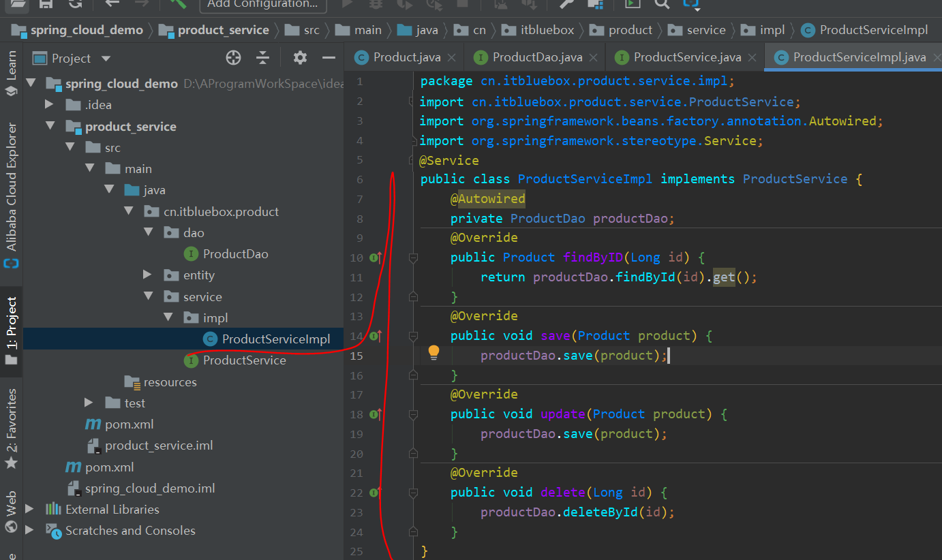Open Project panel settings gear

point(300,58)
